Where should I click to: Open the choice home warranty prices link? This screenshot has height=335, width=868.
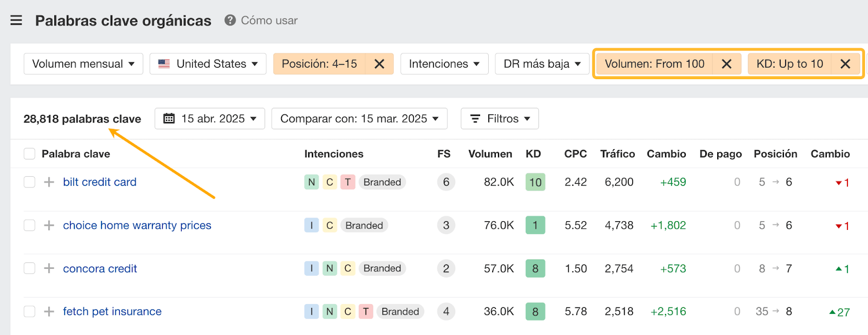[137, 226]
